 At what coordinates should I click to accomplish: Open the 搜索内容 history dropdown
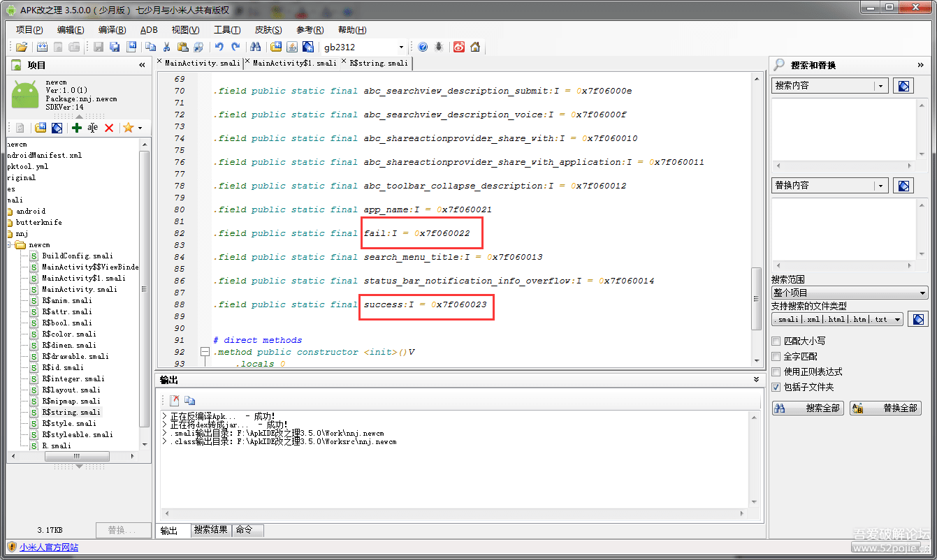click(x=881, y=86)
